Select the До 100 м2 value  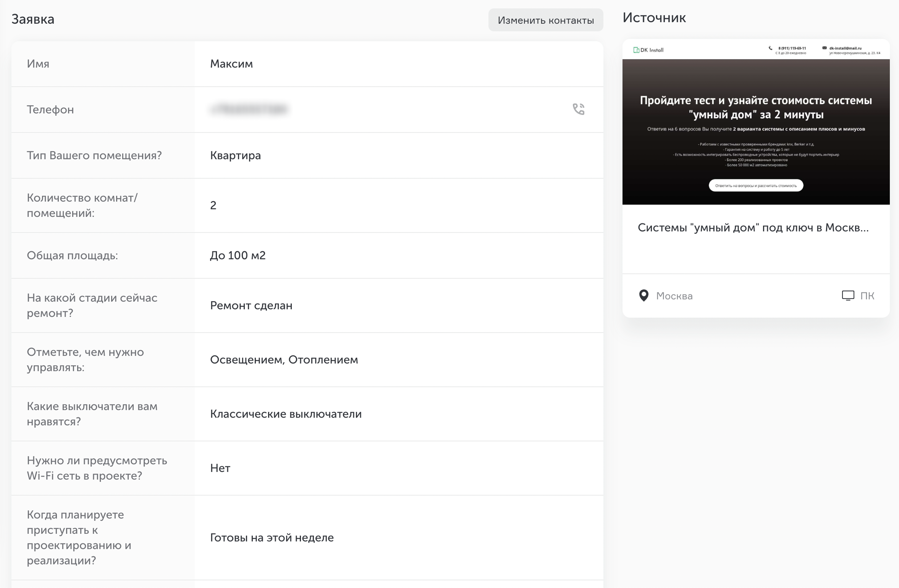point(238,255)
